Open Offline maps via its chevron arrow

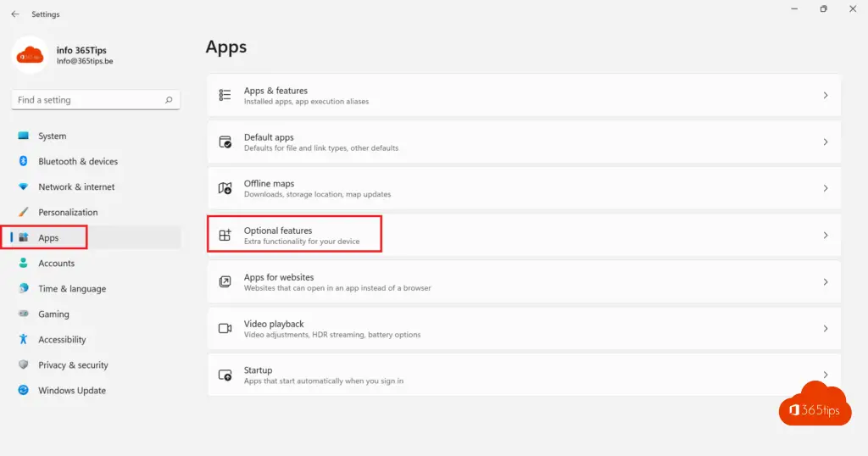coord(826,189)
